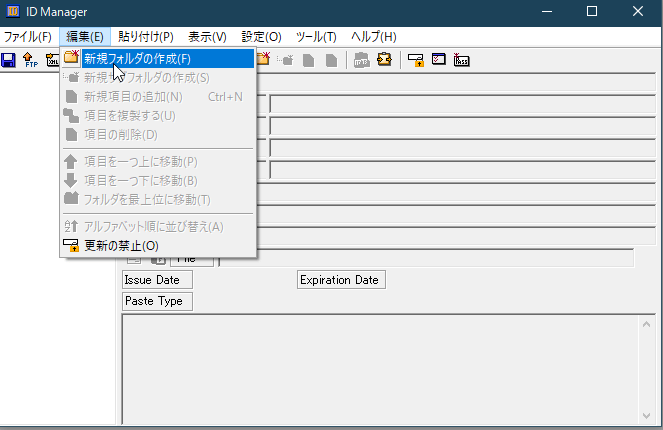Open the ツール(T) menu
Viewport: 663px width, 430px height.
pos(316,37)
